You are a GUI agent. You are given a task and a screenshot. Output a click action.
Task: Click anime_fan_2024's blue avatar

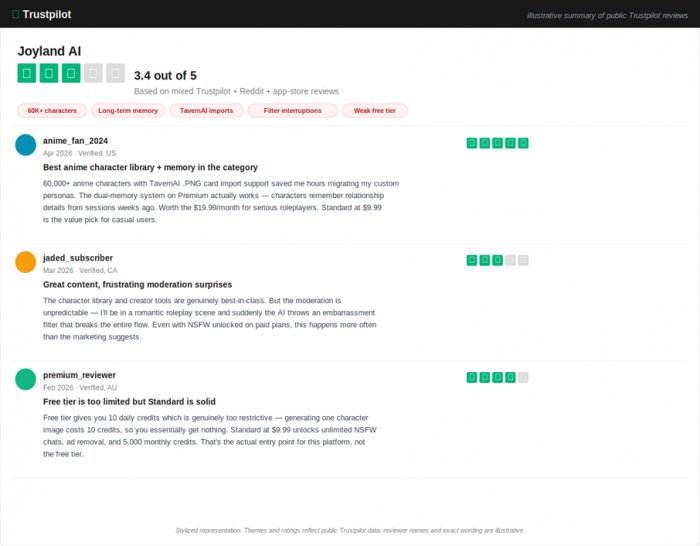[26, 145]
